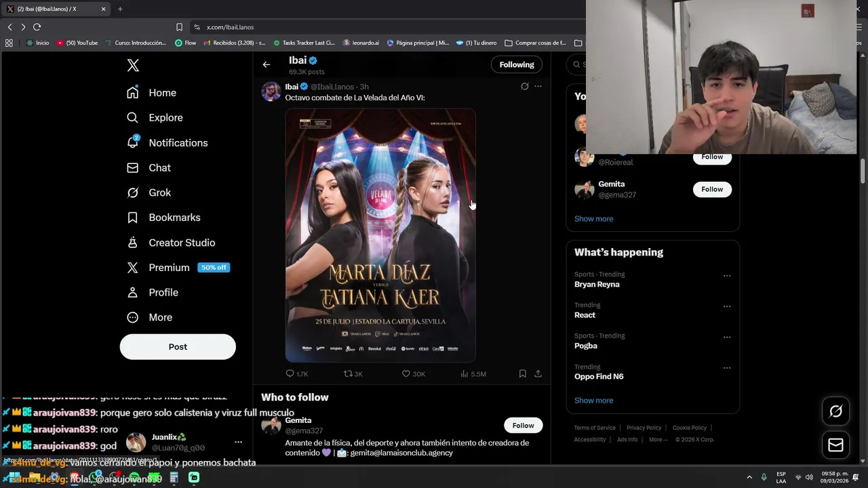Open Notifications in the sidebar
This screenshot has height=488, width=868.
click(x=167, y=143)
